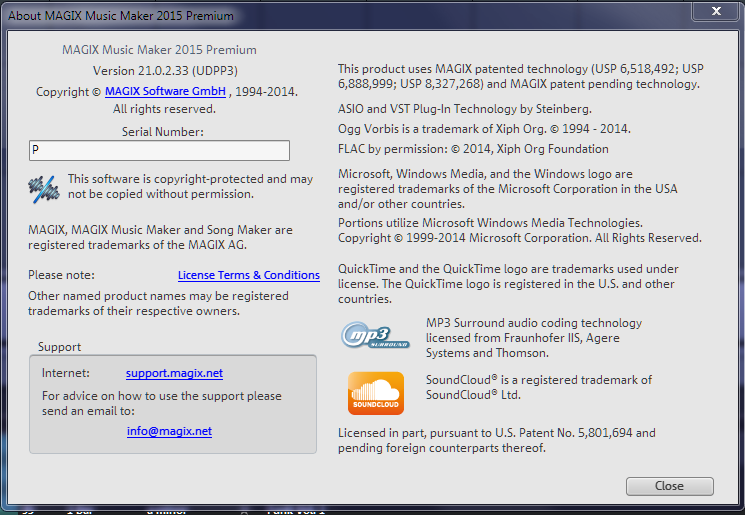Click the MAGIX patented technology paragraph
Screen dimensions: 745x515
521,76
